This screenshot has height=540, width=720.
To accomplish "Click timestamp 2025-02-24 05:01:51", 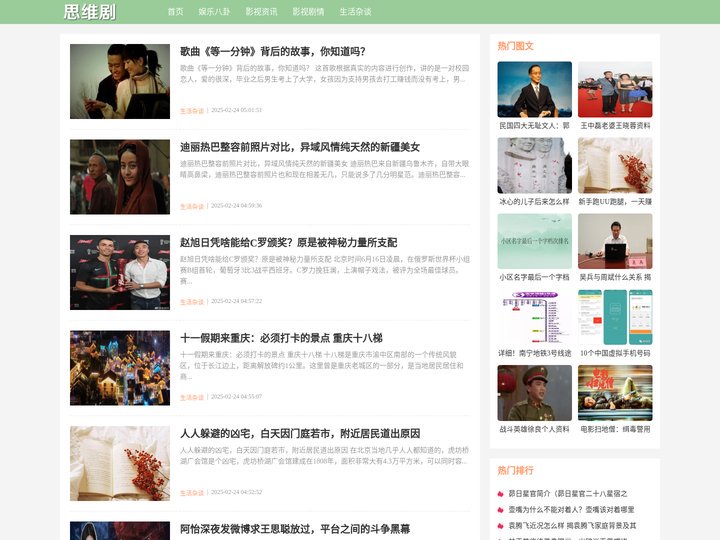I will (x=236, y=110).
